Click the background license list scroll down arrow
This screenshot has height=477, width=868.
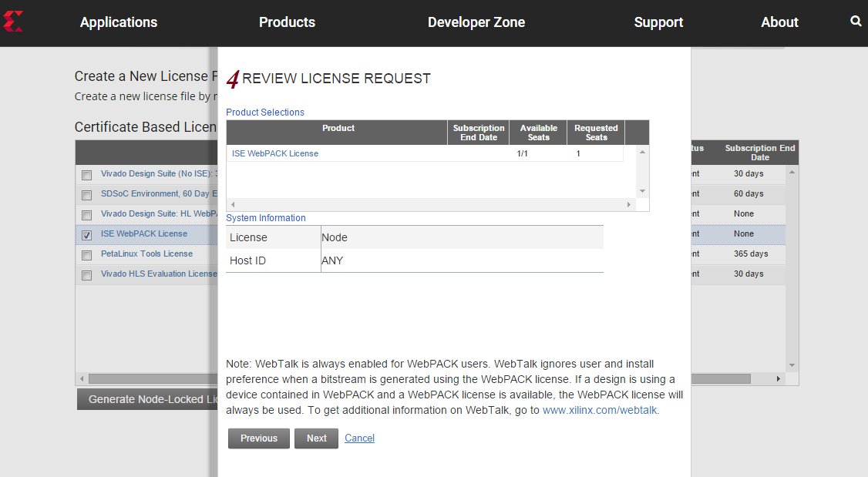(x=792, y=365)
